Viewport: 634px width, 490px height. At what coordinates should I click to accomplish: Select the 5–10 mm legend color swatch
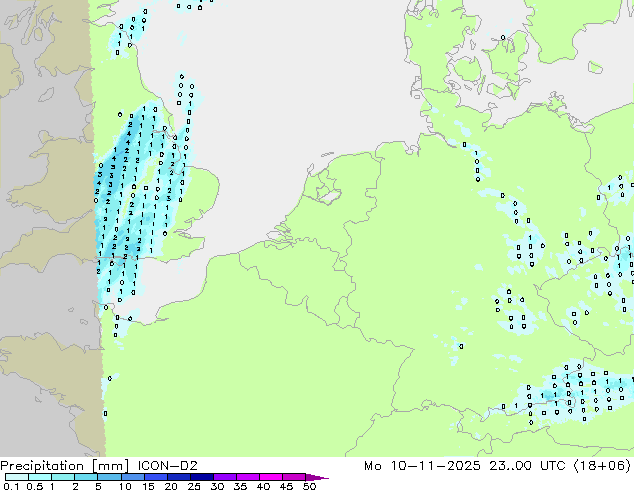[x=110, y=477]
